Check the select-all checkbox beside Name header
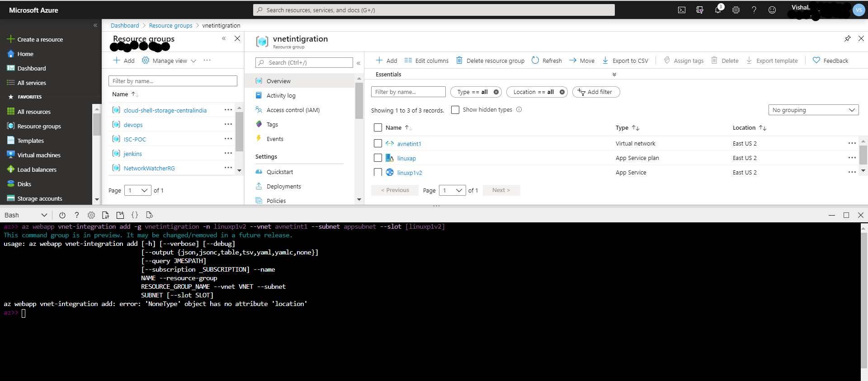The width and height of the screenshot is (868, 381). click(x=378, y=127)
